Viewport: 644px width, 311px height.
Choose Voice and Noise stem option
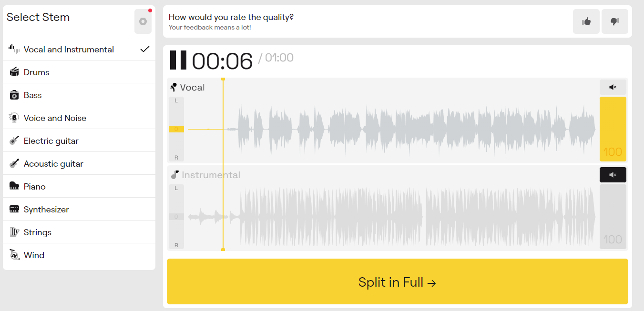point(55,118)
